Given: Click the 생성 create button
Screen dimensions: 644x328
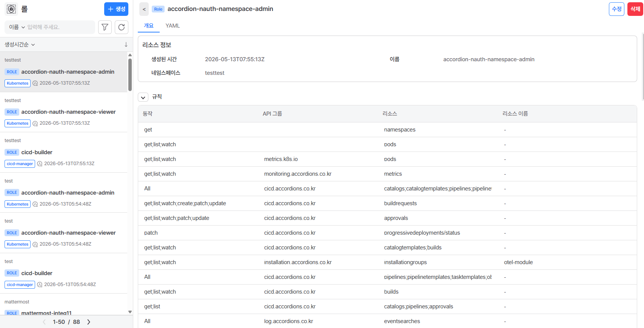Looking at the screenshot, I should coord(116,9).
